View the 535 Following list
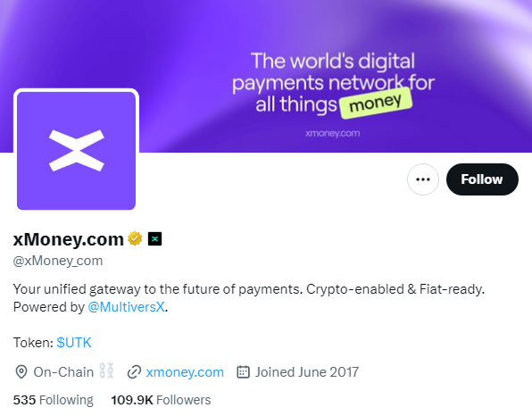The image size is (532, 416). tap(53, 400)
